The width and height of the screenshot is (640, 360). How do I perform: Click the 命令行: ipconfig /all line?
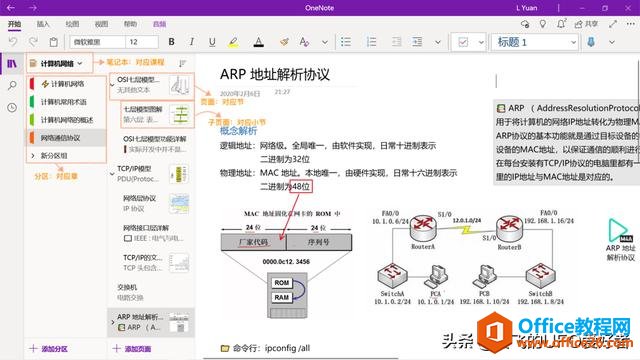(x=265, y=348)
